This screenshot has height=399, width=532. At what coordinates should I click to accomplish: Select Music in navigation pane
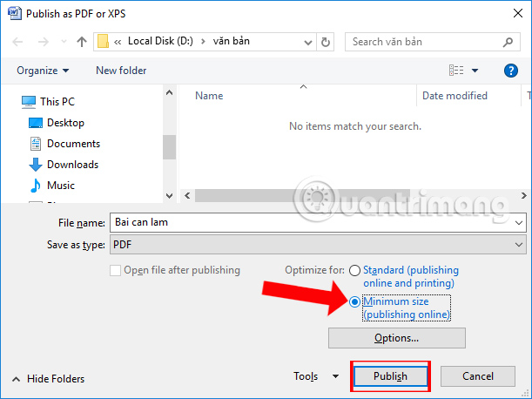point(61,186)
